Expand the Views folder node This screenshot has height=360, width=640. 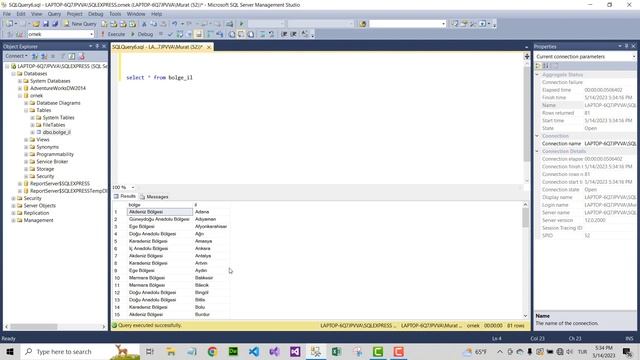pos(26,140)
